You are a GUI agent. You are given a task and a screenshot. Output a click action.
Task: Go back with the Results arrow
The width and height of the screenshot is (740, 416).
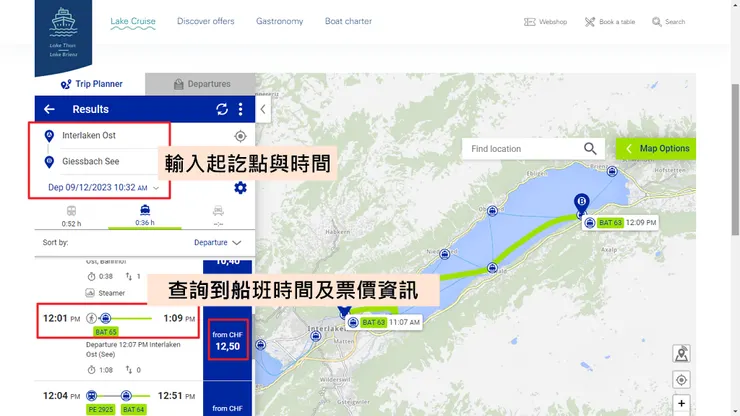(49, 109)
